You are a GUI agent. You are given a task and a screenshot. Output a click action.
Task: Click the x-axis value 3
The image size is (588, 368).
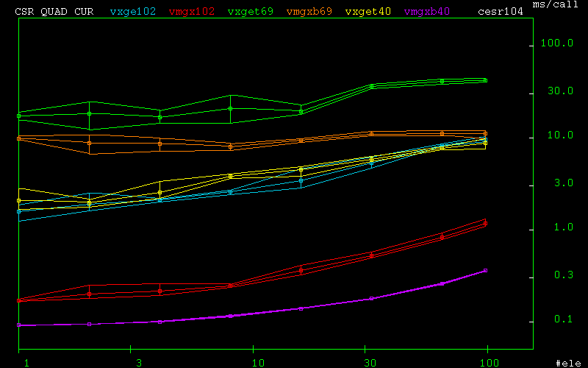coord(139,363)
